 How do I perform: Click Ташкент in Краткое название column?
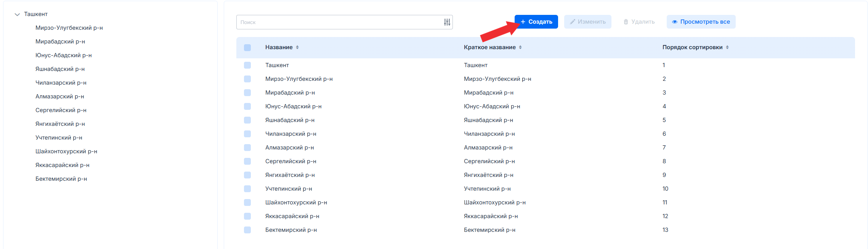click(476, 65)
